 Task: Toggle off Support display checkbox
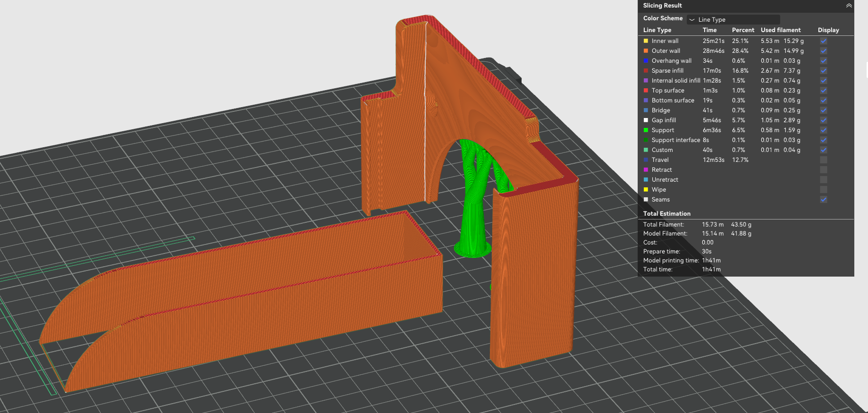pyautogui.click(x=823, y=130)
